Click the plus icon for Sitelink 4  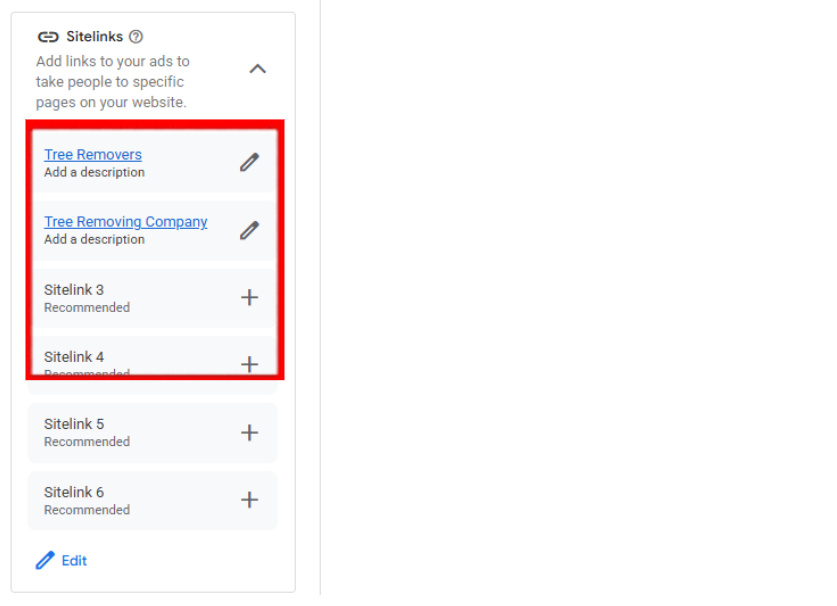(x=249, y=364)
